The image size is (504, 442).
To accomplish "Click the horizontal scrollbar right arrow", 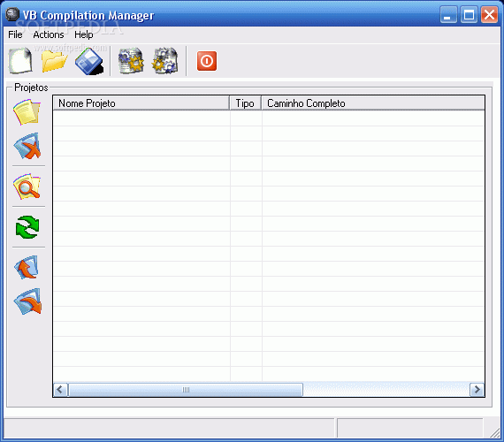I will 477,390.
